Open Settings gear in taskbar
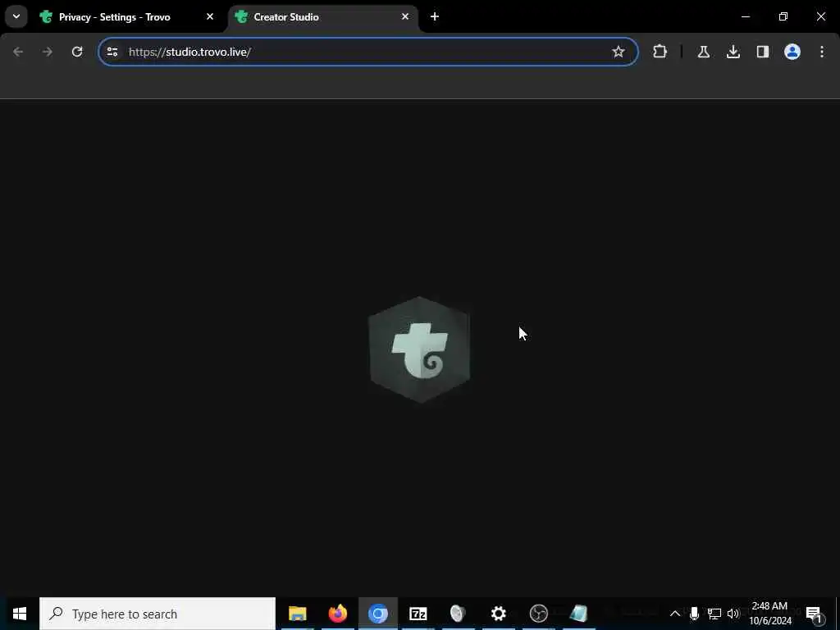The height and width of the screenshot is (630, 840). [498, 614]
